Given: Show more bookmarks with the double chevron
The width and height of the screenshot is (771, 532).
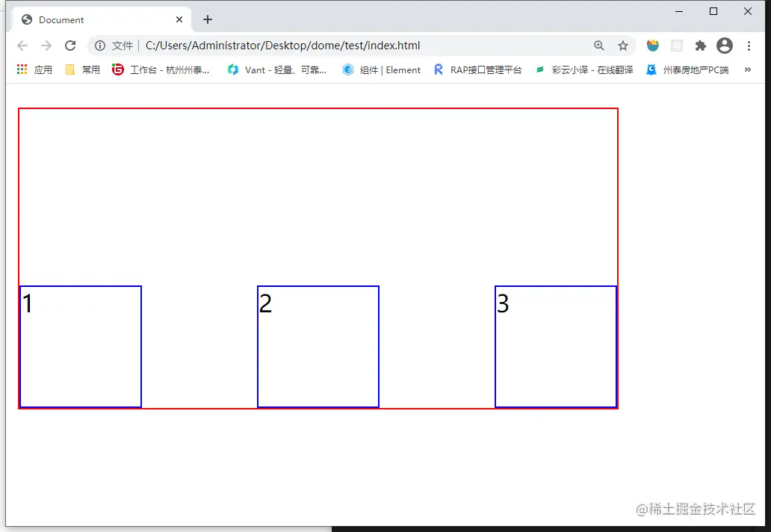Looking at the screenshot, I should 747,69.
